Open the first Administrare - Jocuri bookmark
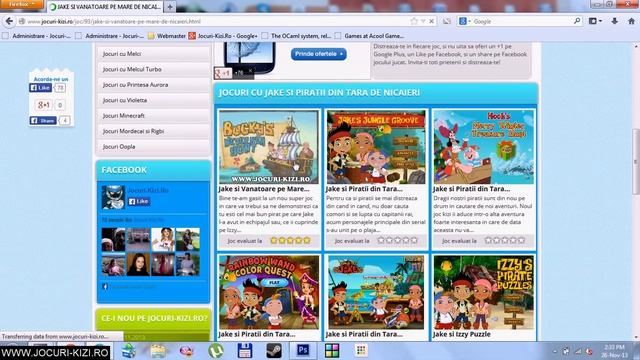The width and height of the screenshot is (640, 360). (x=36, y=36)
